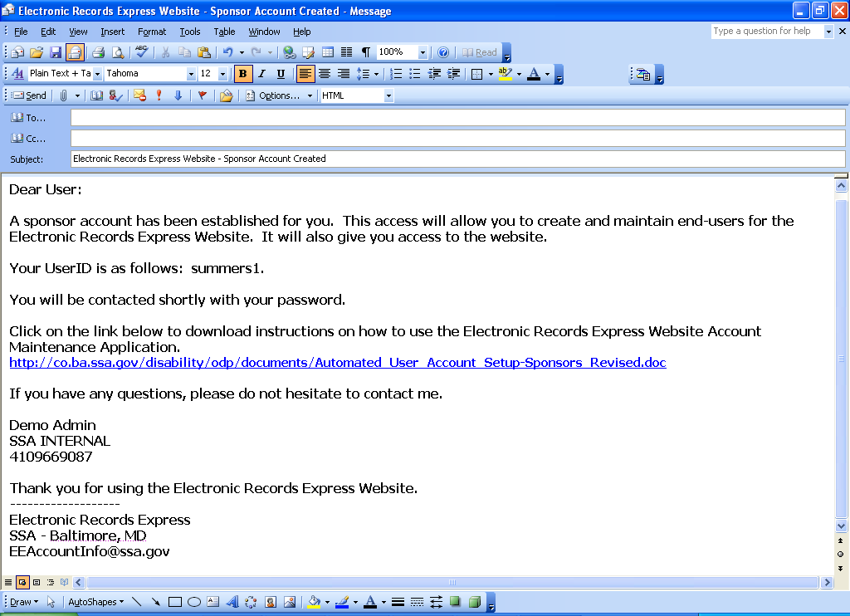The height and width of the screenshot is (616, 850).
Task: Open the Table menu
Action: 224,32
